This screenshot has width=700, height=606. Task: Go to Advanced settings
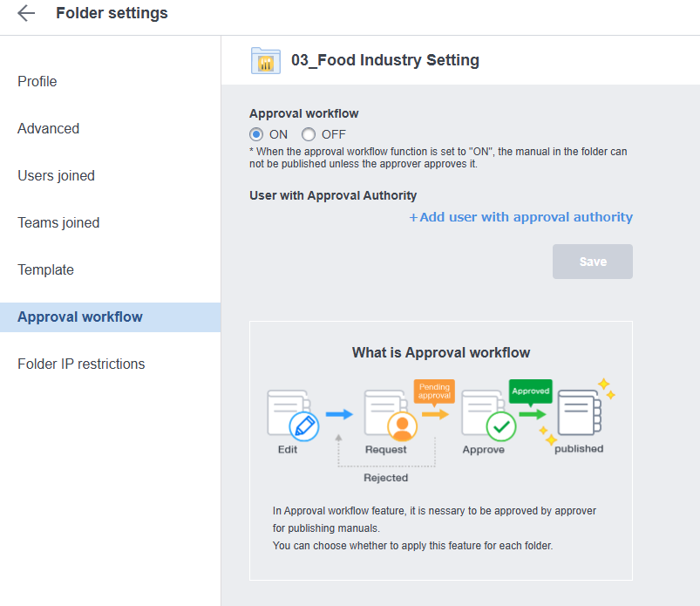point(49,129)
